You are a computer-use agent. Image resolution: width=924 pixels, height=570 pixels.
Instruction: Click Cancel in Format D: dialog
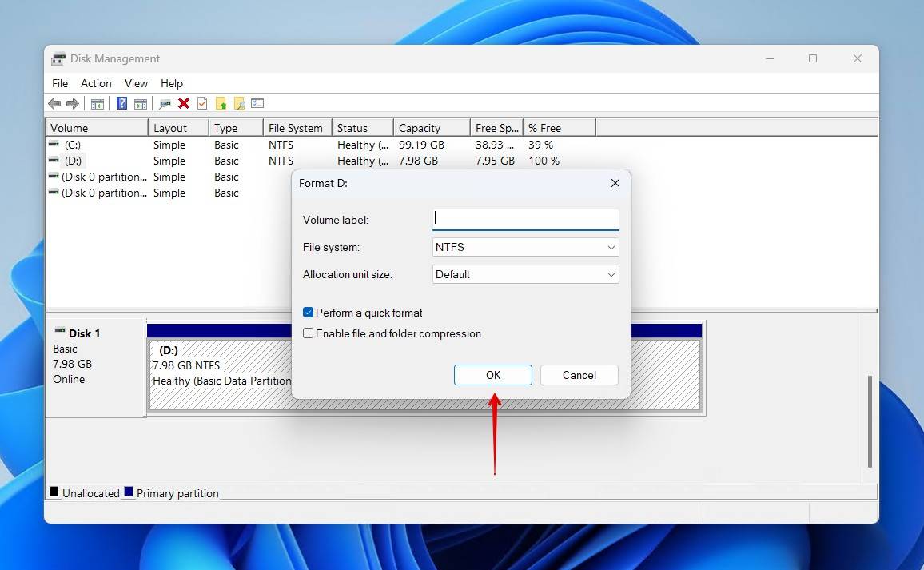[579, 375]
